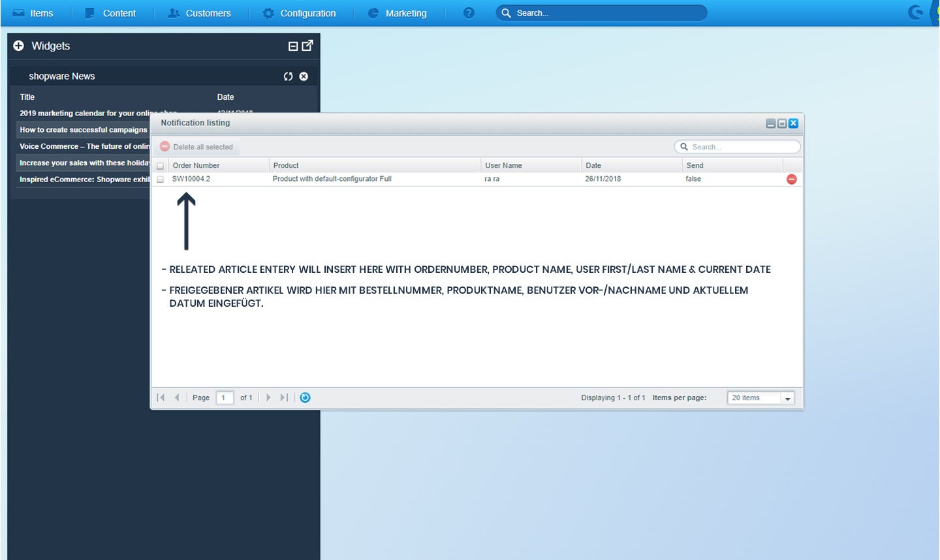Go to next page

pos(268,397)
